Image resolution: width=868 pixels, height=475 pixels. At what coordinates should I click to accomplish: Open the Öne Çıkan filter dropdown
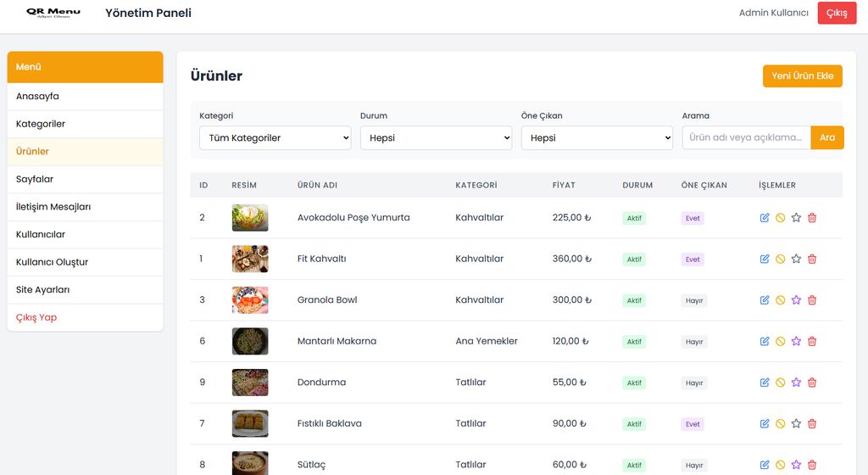click(x=597, y=138)
